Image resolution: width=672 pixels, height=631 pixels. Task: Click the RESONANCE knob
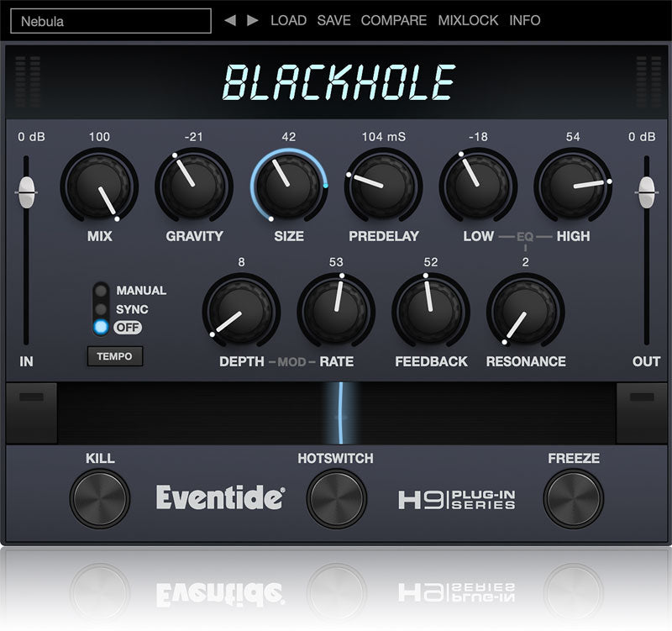click(526, 310)
